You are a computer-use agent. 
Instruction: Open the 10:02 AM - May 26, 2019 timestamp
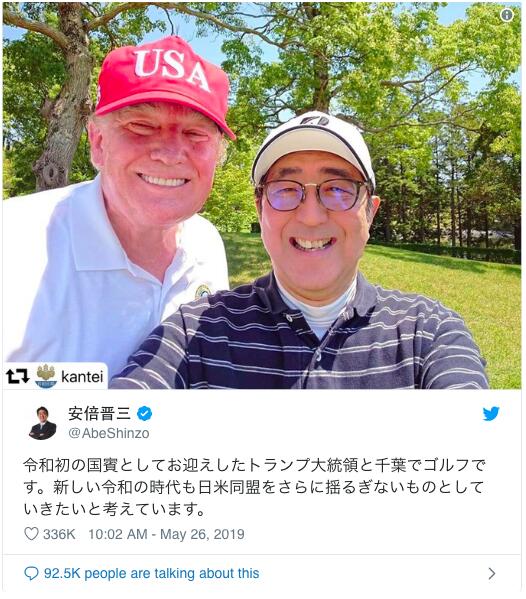[167, 534]
